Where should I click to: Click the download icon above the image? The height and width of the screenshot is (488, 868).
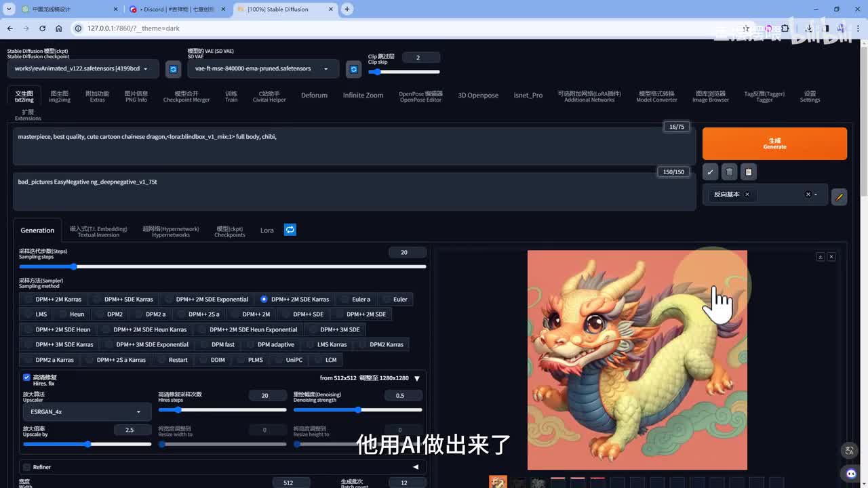coord(820,257)
